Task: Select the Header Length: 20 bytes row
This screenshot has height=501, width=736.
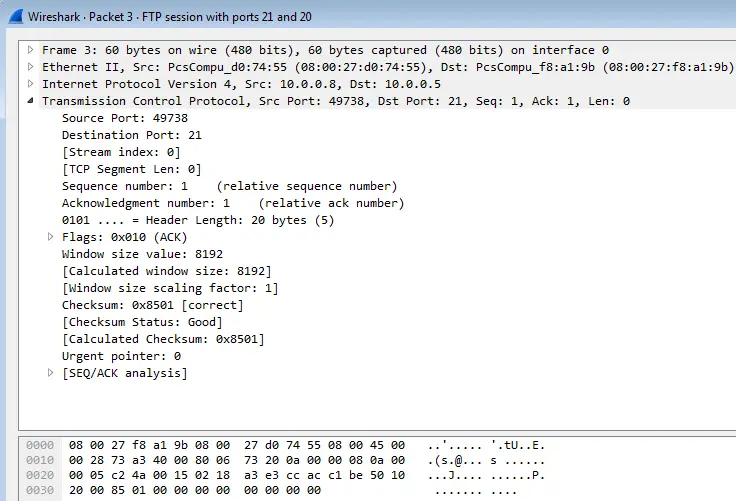Action: (x=198, y=220)
